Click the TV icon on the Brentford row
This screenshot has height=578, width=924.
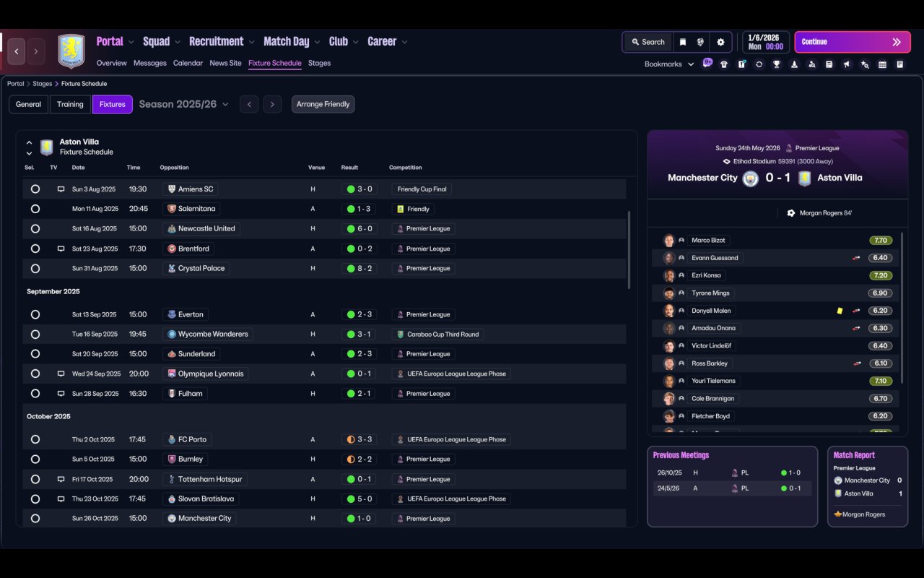click(x=61, y=249)
